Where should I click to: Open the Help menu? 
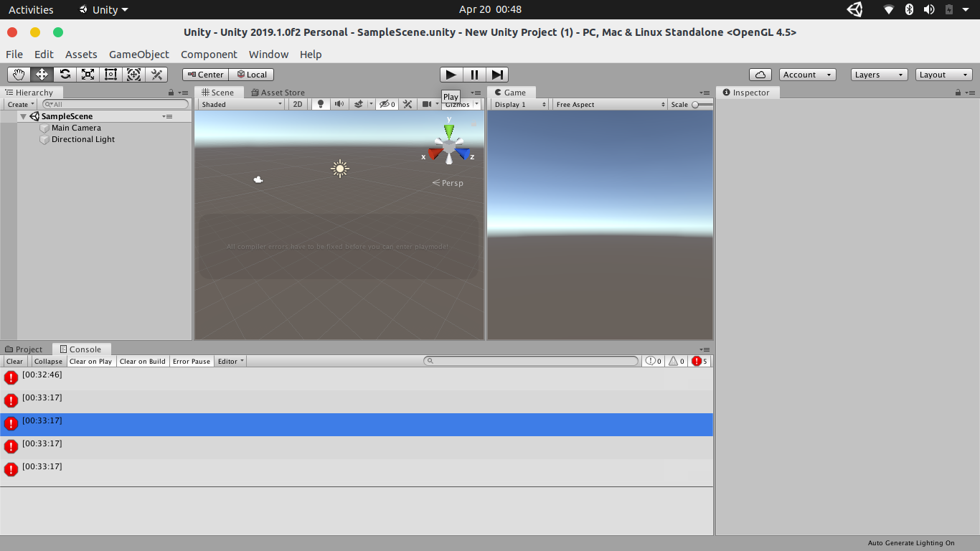coord(311,55)
